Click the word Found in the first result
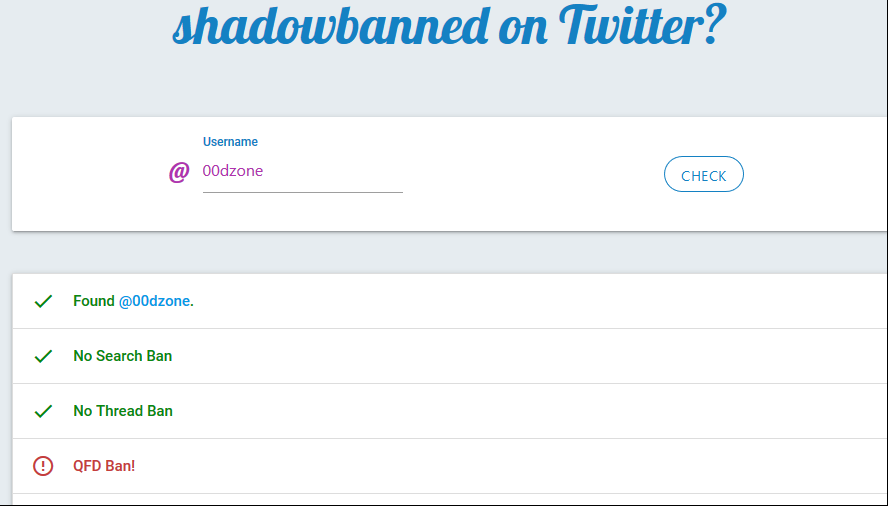Image resolution: width=888 pixels, height=506 pixels. coord(94,301)
